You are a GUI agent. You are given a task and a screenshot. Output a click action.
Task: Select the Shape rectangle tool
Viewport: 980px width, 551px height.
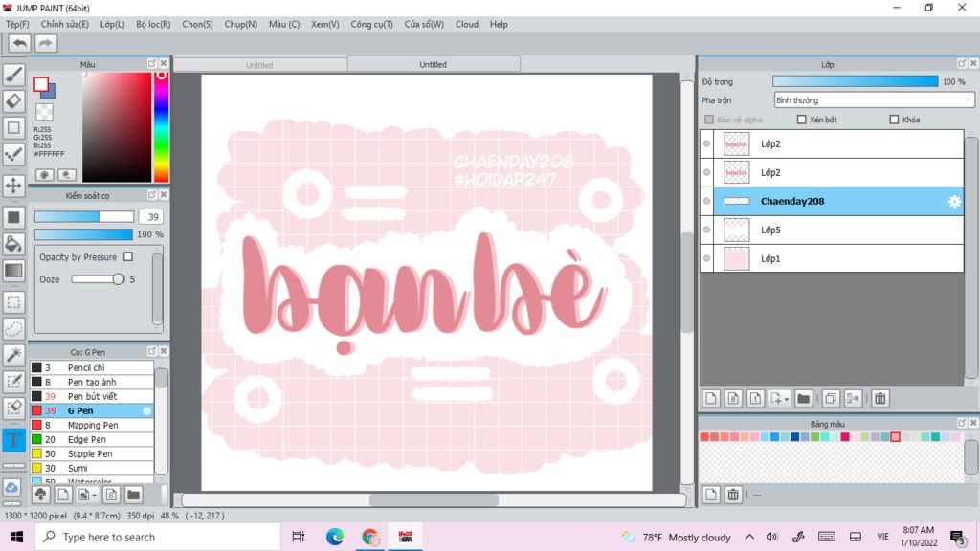(x=13, y=127)
